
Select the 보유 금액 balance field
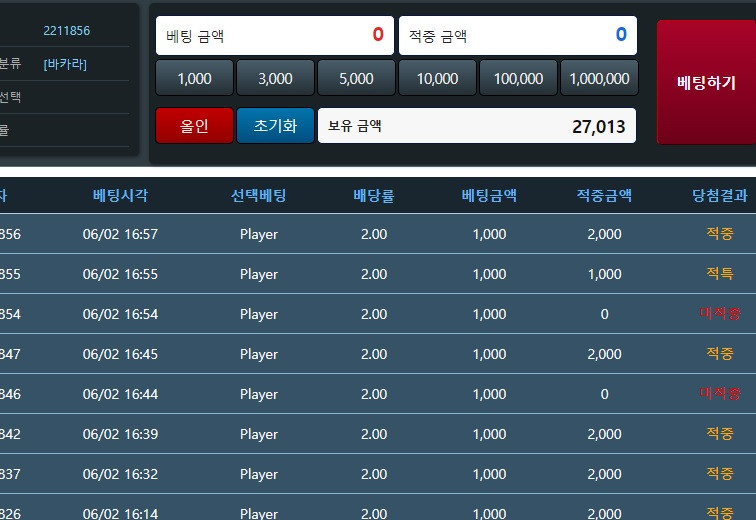coord(476,126)
